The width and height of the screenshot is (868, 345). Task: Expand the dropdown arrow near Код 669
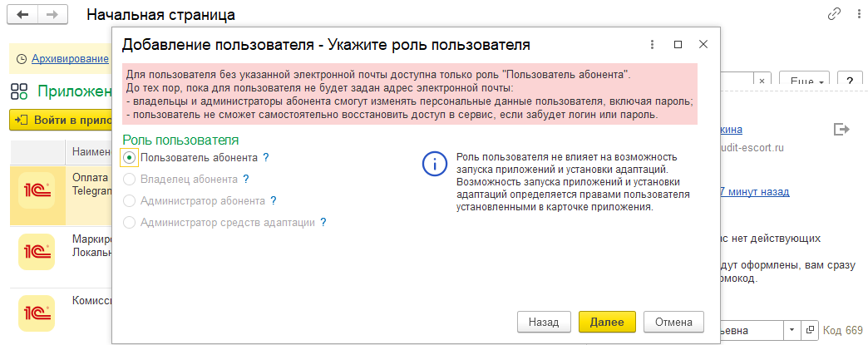pyautogui.click(x=790, y=330)
